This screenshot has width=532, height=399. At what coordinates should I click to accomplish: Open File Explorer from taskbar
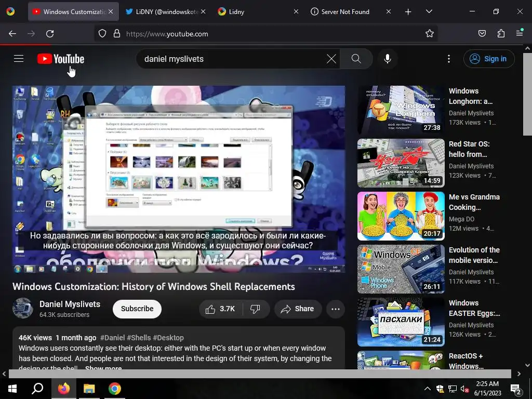click(89, 389)
